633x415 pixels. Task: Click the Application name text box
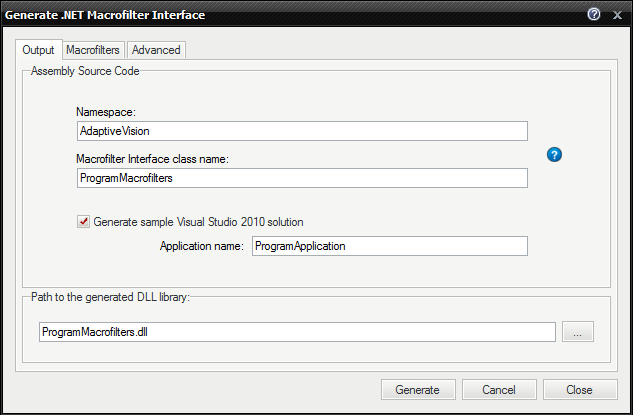pos(388,246)
